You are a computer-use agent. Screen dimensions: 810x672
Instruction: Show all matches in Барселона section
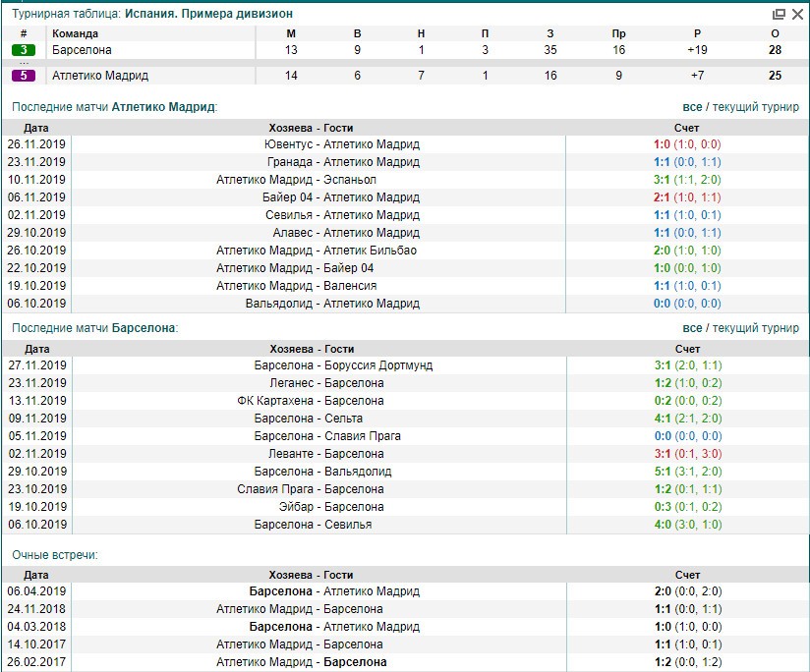click(x=692, y=328)
